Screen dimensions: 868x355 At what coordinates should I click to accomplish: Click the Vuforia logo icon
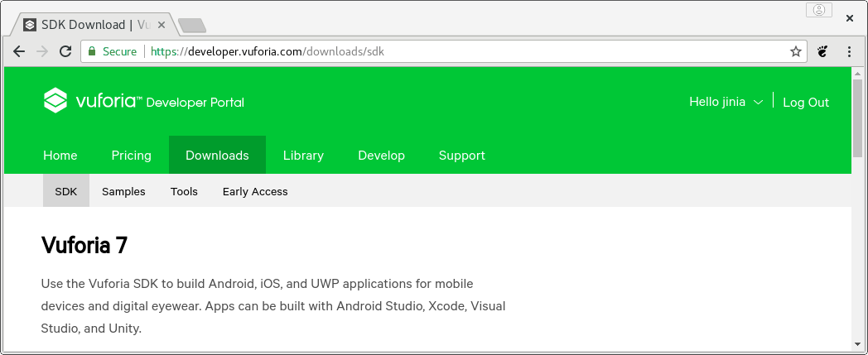[x=56, y=101]
